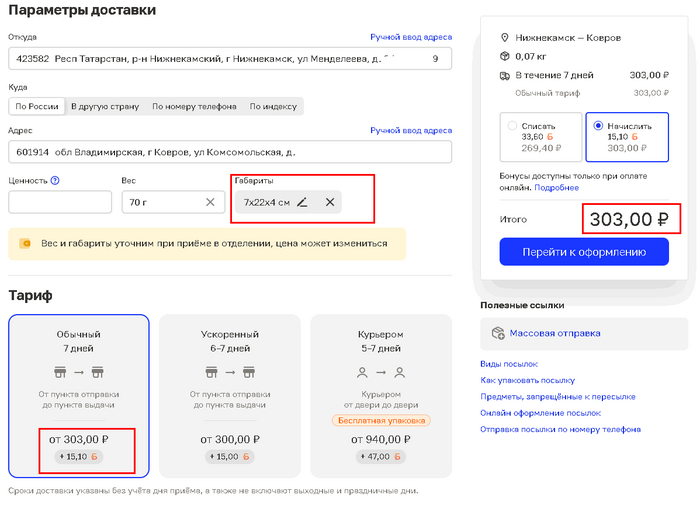Switch to the По России tab
700x505 pixels.
(36, 106)
